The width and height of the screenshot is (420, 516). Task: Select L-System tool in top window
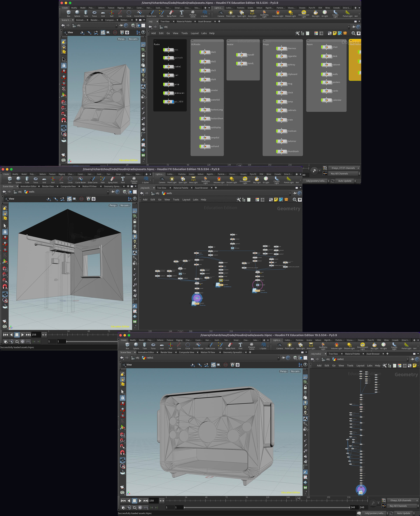pyautogui.click(x=204, y=13)
